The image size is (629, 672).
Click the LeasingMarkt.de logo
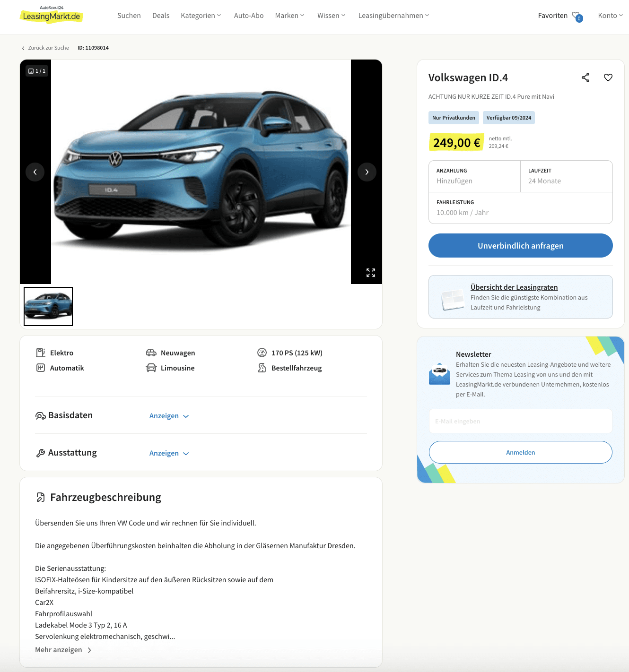[x=52, y=15]
